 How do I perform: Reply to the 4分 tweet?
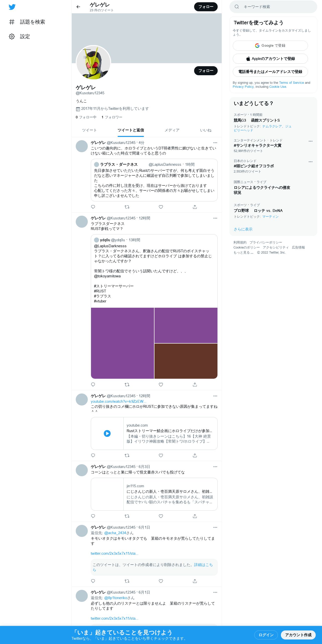click(x=93, y=207)
